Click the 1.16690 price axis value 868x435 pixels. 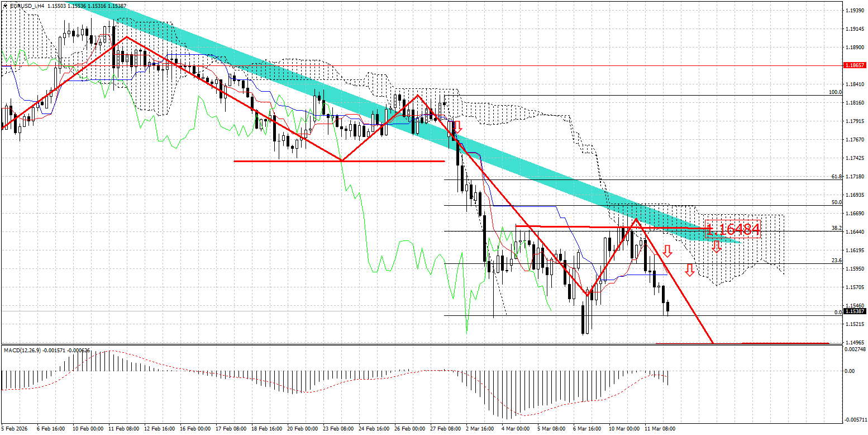[x=855, y=214]
